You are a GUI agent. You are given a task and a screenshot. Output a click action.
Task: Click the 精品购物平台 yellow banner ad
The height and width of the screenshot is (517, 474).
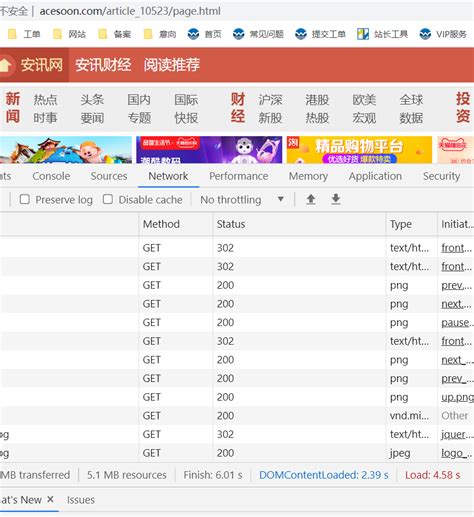[359, 150]
